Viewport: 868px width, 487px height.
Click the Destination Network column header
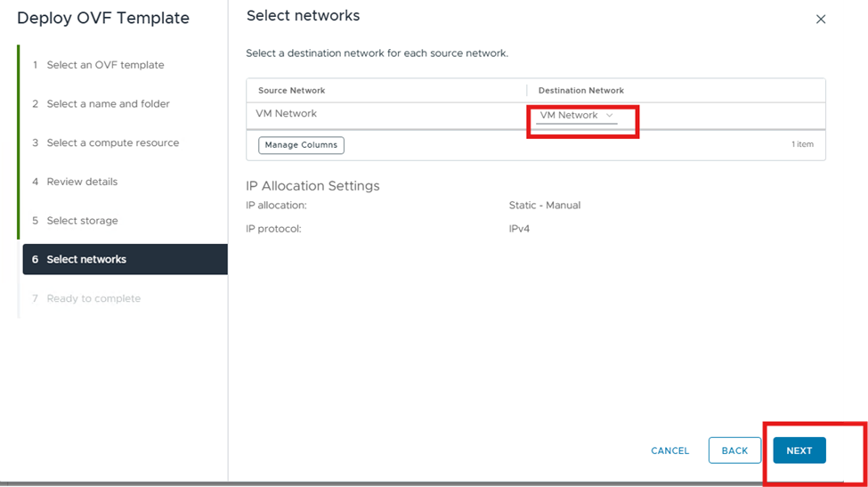click(580, 91)
